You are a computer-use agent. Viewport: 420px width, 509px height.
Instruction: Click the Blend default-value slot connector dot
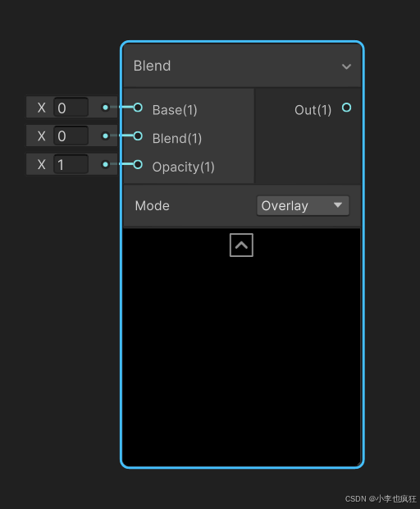tap(105, 136)
